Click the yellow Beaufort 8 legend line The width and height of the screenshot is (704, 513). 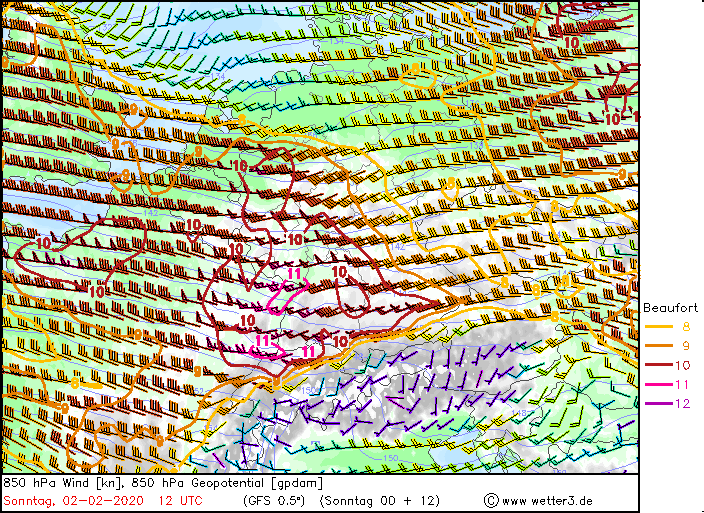click(659, 326)
